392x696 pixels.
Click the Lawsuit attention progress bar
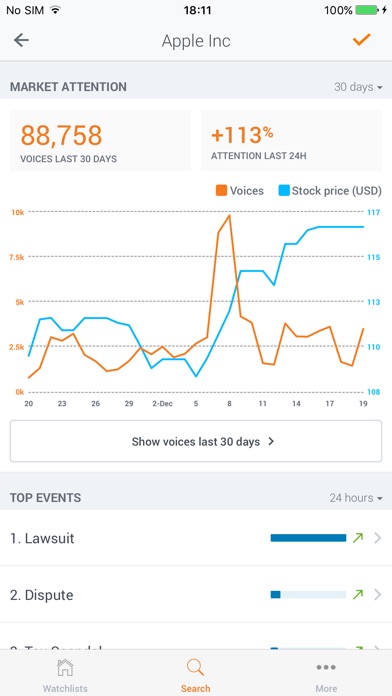308,538
